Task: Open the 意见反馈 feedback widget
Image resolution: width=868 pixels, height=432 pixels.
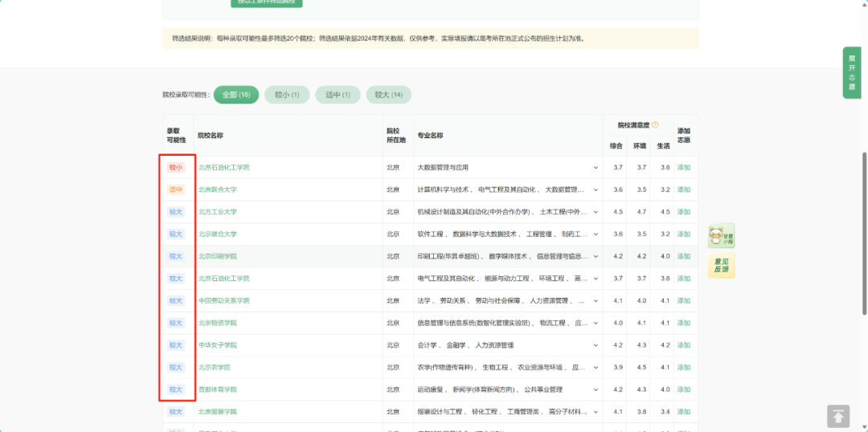Action: [x=721, y=266]
